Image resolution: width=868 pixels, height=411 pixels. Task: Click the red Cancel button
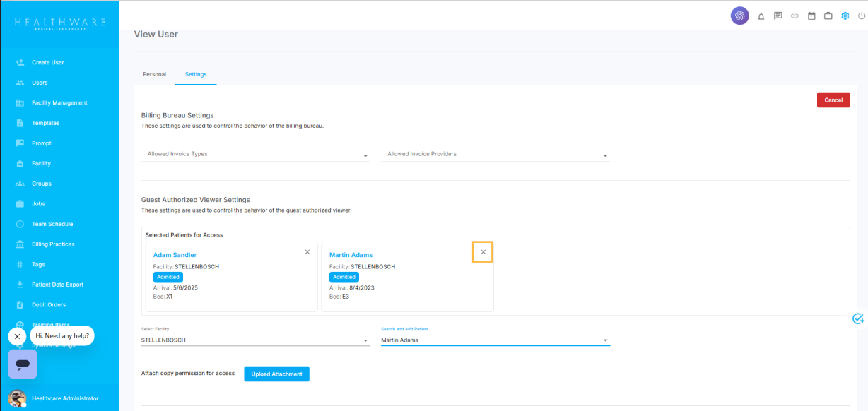[833, 100]
